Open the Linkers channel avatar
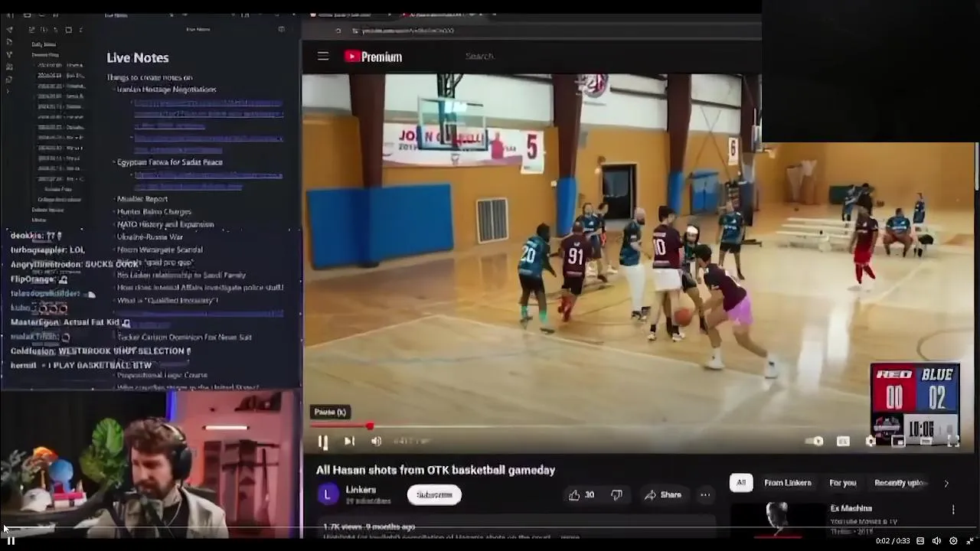Screen dimensions: 980x551 (328, 494)
